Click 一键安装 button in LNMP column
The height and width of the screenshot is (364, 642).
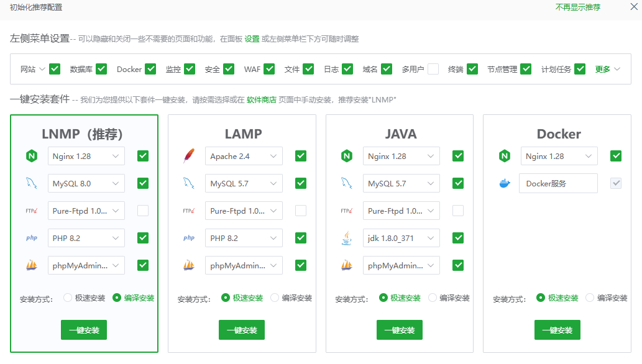[x=83, y=330]
